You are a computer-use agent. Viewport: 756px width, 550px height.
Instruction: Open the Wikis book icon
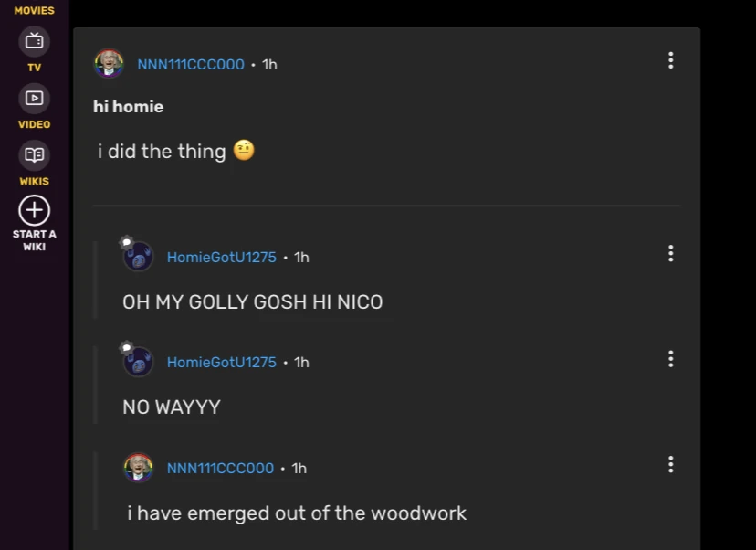[34, 155]
